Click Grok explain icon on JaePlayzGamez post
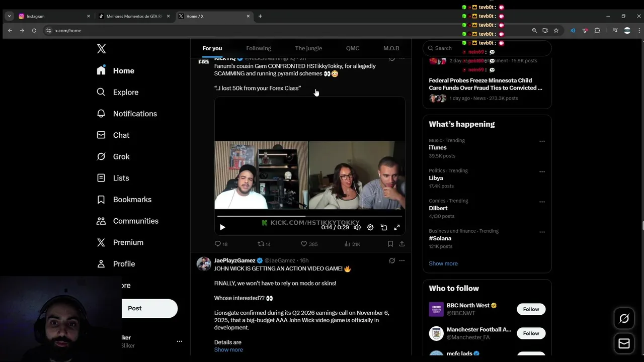The width and height of the screenshot is (644, 362). point(392,260)
